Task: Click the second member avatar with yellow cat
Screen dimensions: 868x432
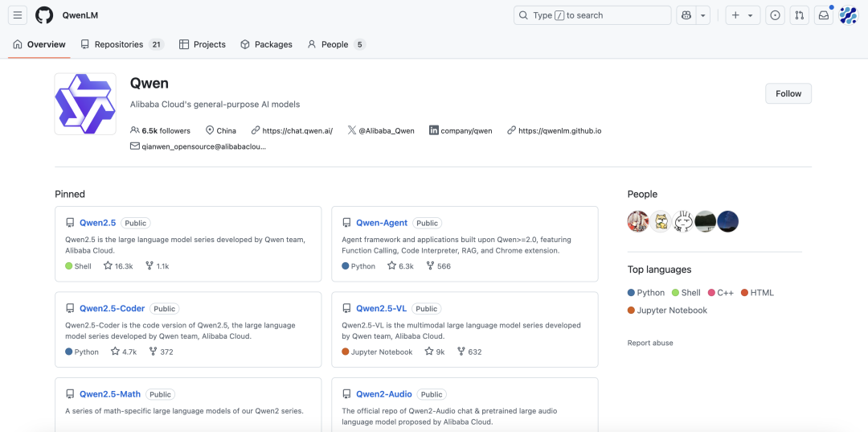Action: tap(661, 221)
